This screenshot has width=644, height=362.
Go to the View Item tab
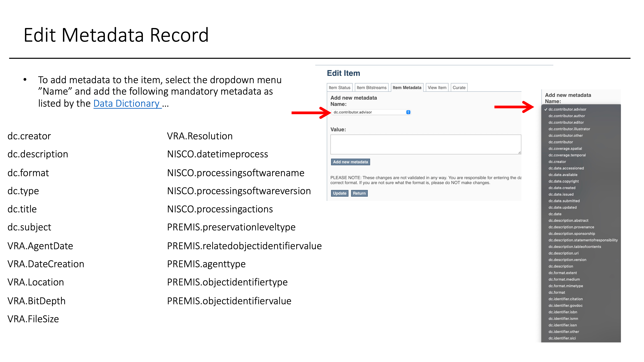pos(437,88)
